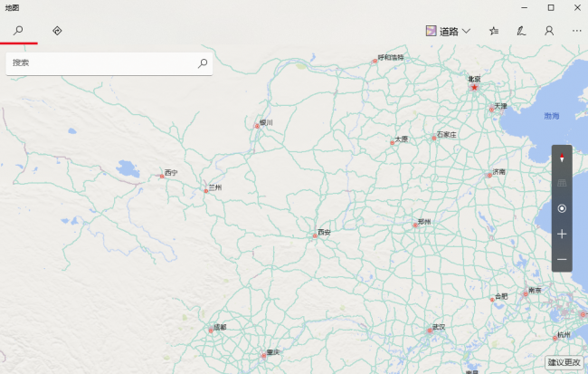This screenshot has width=588, height=374.
Task: Select the 银川 city label
Action: coord(266,123)
